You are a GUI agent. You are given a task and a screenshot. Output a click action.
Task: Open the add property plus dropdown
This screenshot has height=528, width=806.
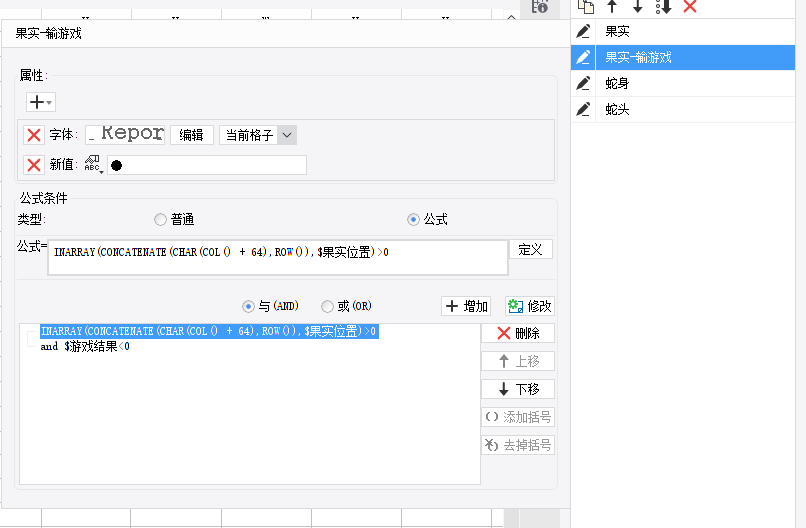tap(41, 102)
